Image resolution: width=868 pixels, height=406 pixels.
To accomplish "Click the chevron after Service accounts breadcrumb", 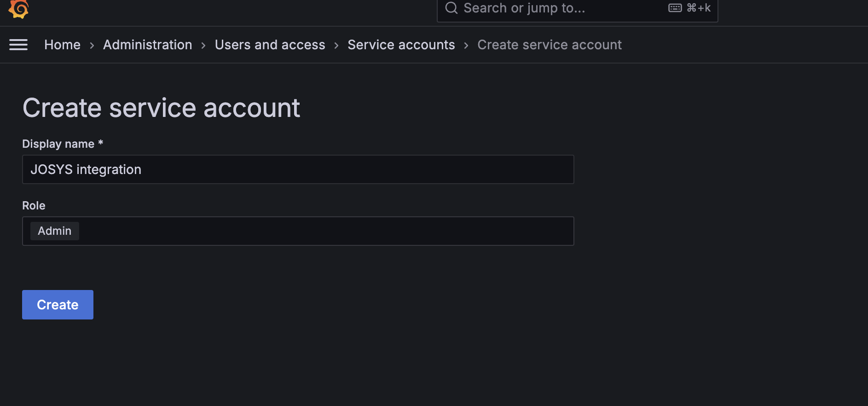I will (x=466, y=45).
